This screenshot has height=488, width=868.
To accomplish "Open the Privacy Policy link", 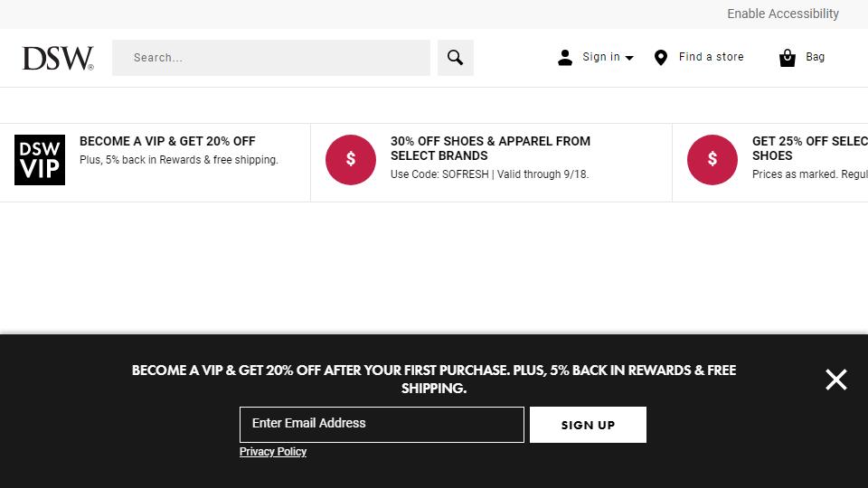I will click(x=273, y=452).
